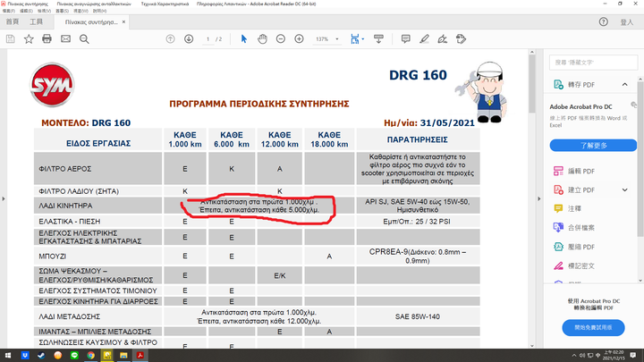Click the tools pane scrollbar thumb

640,158
